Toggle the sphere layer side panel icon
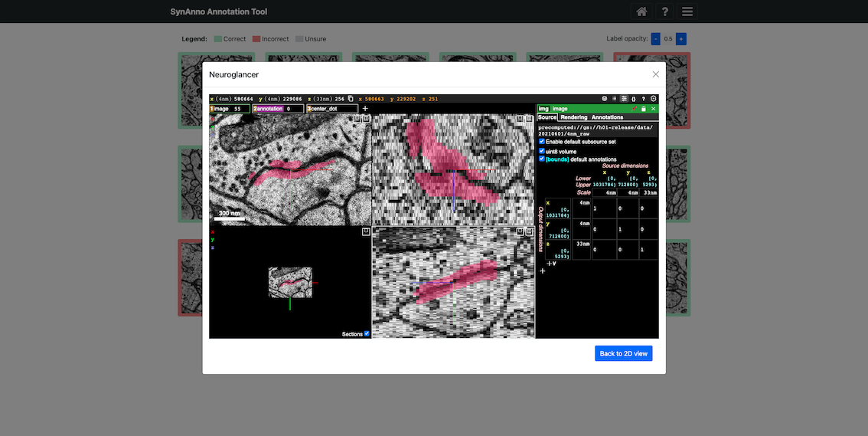868x436 pixels. coord(604,99)
